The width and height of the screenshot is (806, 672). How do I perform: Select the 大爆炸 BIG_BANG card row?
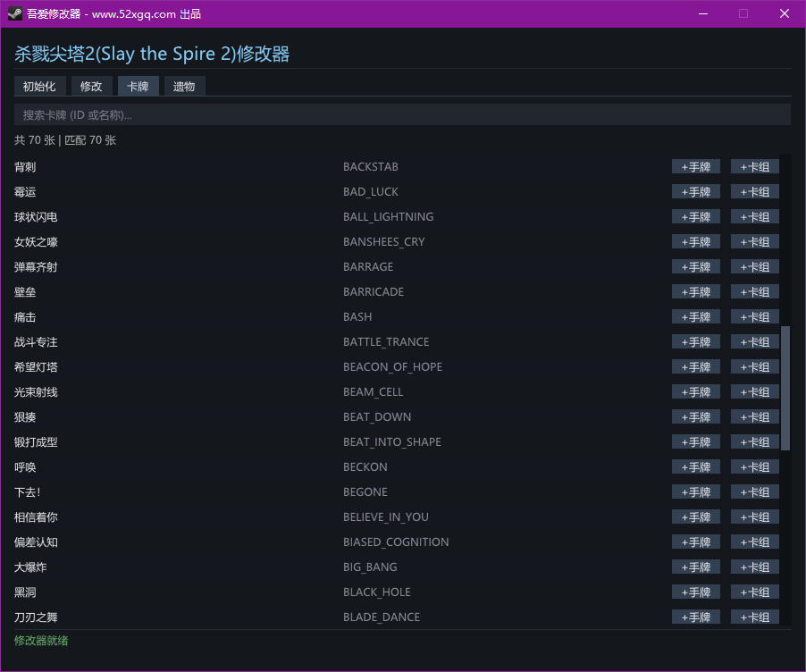click(x=179, y=567)
